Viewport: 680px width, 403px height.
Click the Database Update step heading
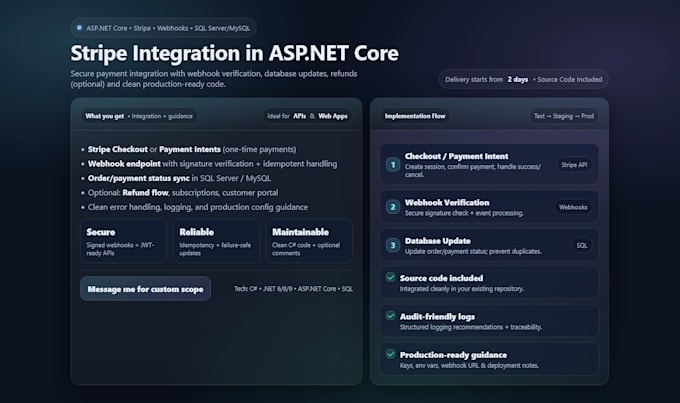point(438,241)
